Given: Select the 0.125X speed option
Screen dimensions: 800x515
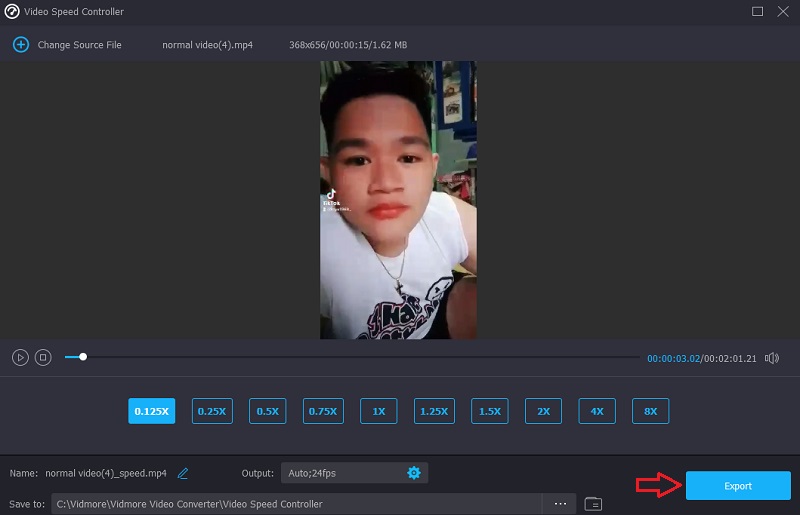Looking at the screenshot, I should 151,411.
